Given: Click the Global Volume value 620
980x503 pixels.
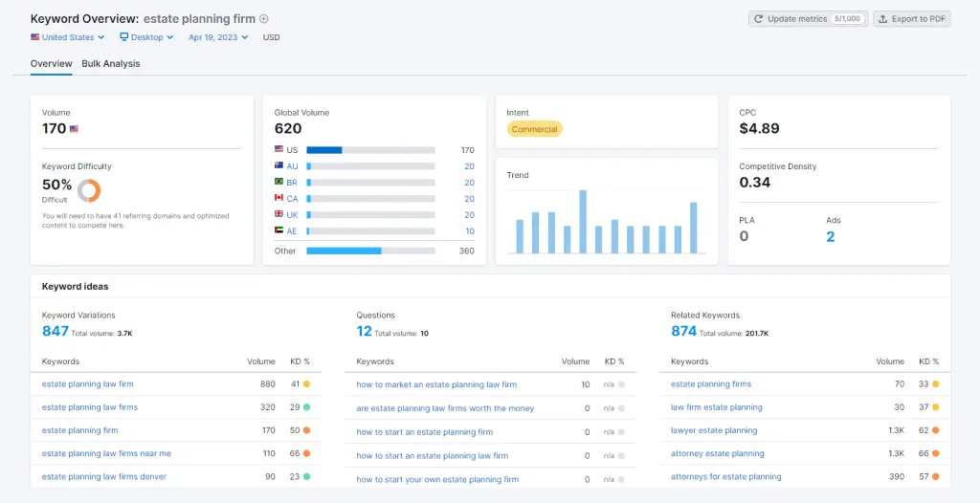Looking at the screenshot, I should tap(288, 129).
